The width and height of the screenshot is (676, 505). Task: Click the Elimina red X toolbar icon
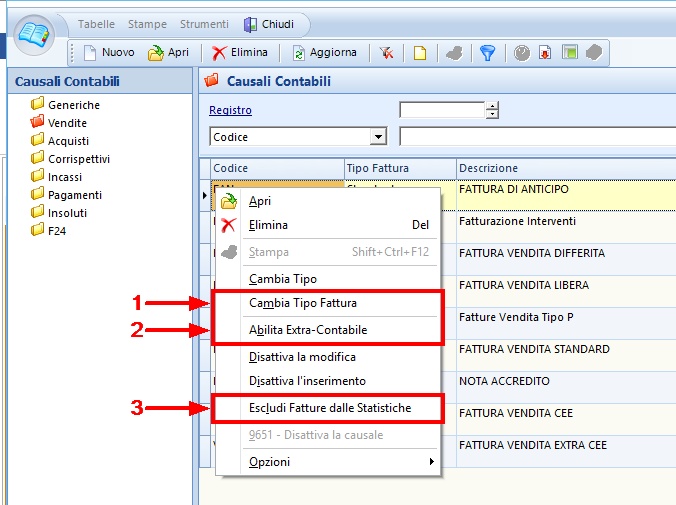coord(220,53)
